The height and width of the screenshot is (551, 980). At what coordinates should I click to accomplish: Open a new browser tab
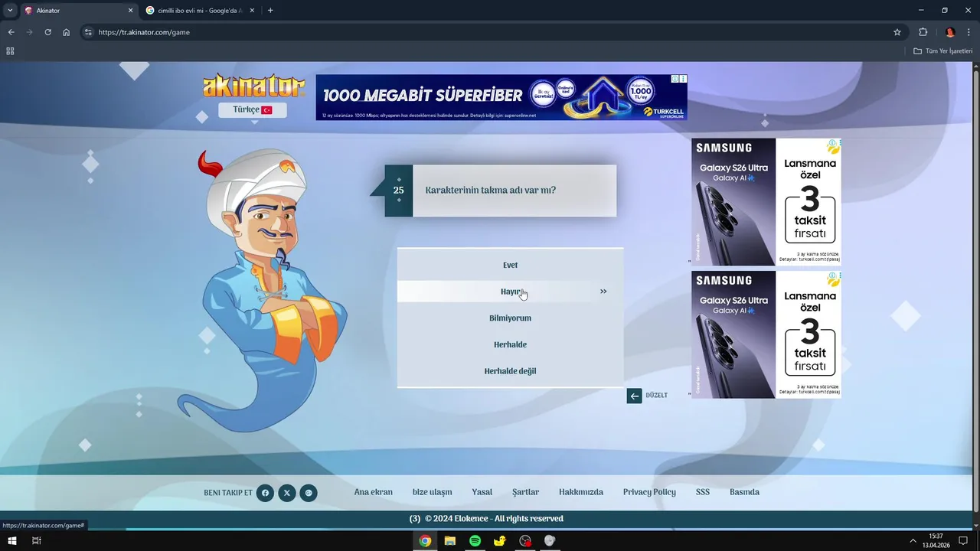click(x=270, y=11)
